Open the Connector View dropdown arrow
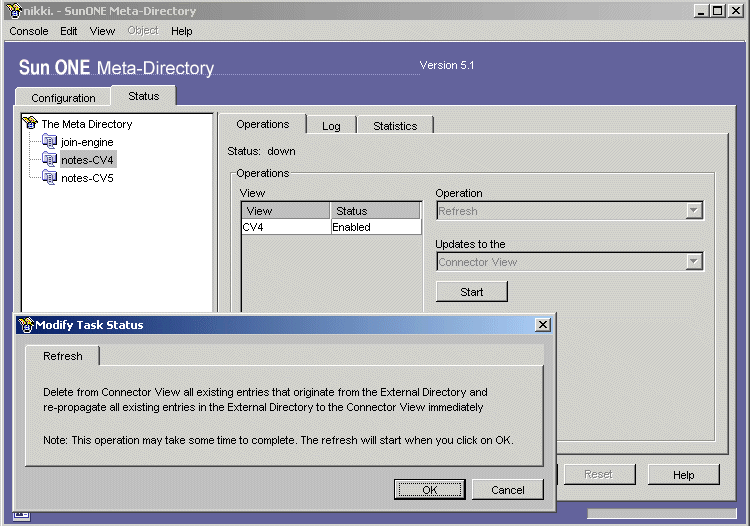The height and width of the screenshot is (526, 751). [x=694, y=262]
